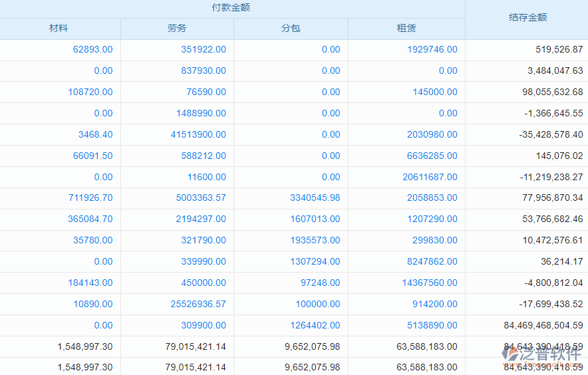The width and height of the screenshot is (588, 375).
Task: Click the 付款金额 group header
Action: (231, 8)
